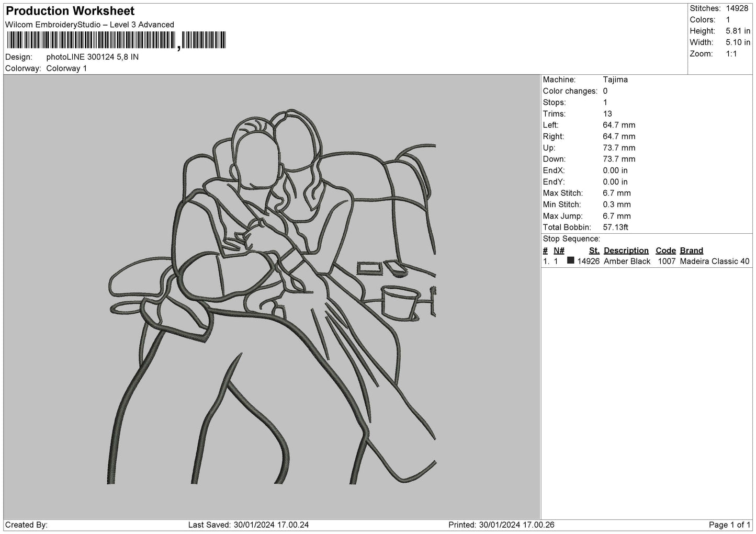Click the 'Colors:' label in header

[703, 20]
